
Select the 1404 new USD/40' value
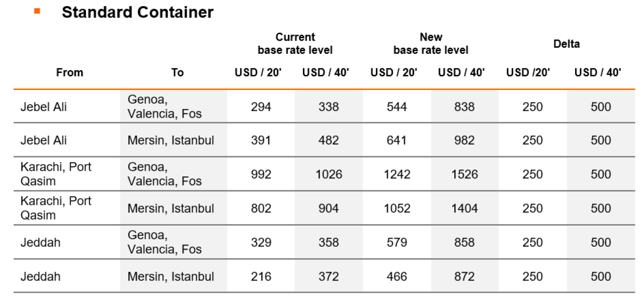[464, 209]
